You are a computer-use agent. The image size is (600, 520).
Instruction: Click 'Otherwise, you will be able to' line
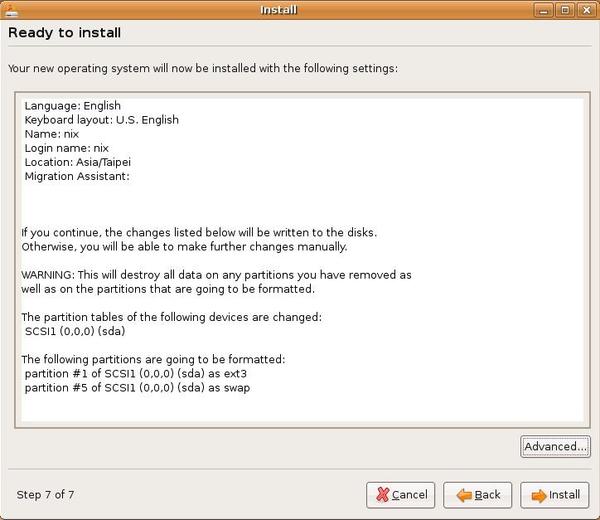184,247
